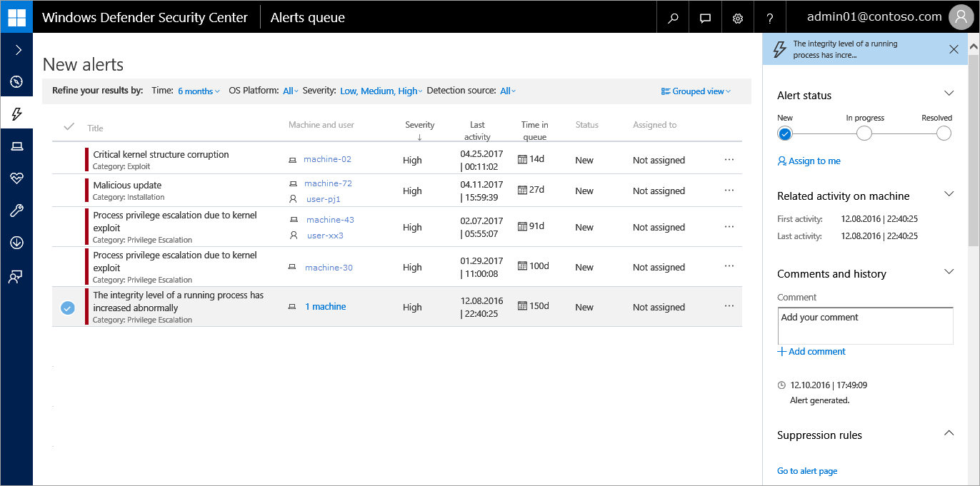This screenshot has width=980, height=486.
Task: Go to alert page link
Action: click(807, 471)
